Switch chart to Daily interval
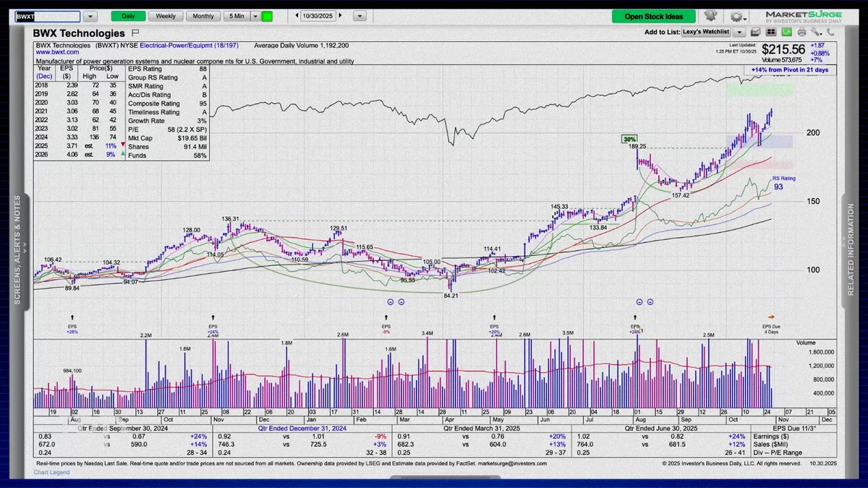This screenshot has height=488, width=868. [128, 16]
